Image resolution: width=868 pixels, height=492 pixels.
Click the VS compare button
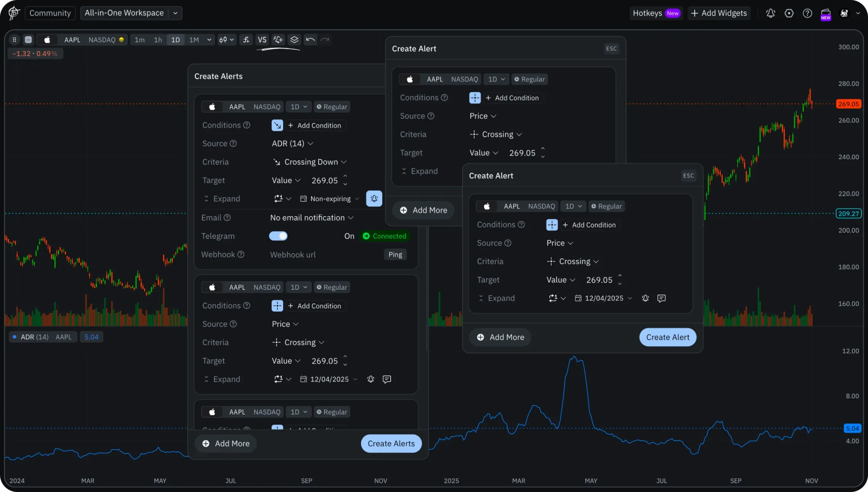click(x=262, y=40)
